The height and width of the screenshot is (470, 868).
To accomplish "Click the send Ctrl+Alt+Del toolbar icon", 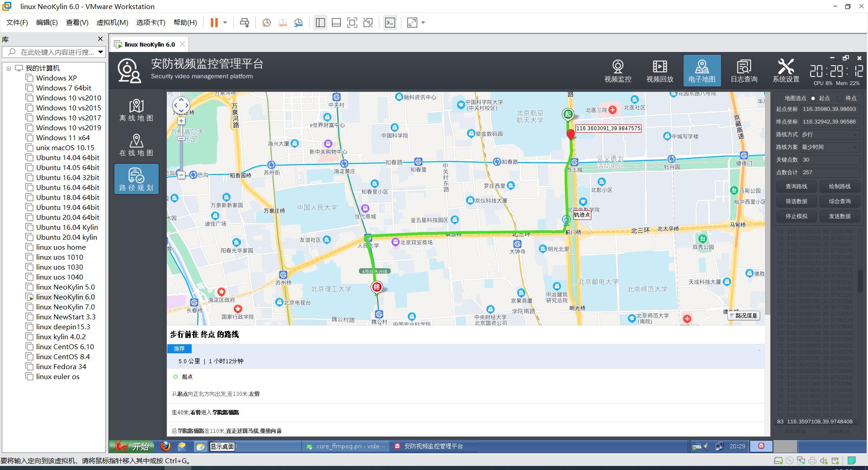I will tap(245, 23).
